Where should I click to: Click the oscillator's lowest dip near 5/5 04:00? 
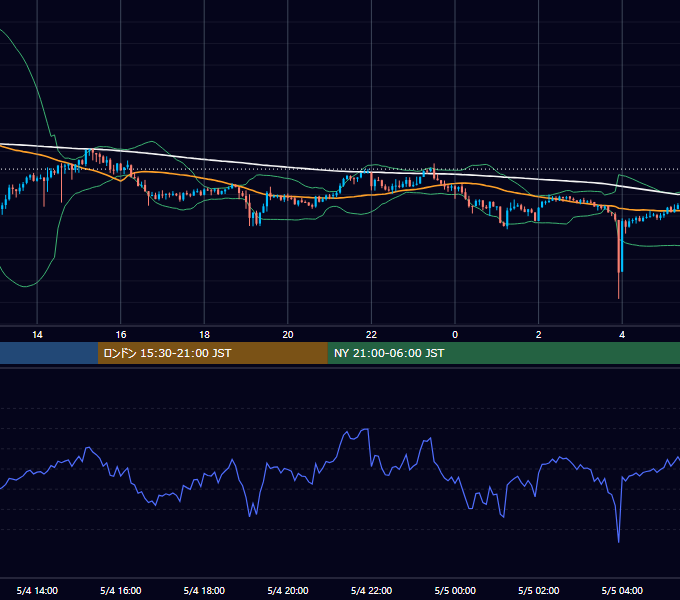618,541
